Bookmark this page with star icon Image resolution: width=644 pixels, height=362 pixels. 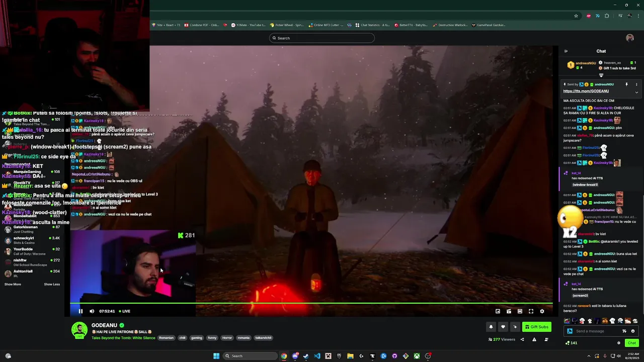pos(576,16)
